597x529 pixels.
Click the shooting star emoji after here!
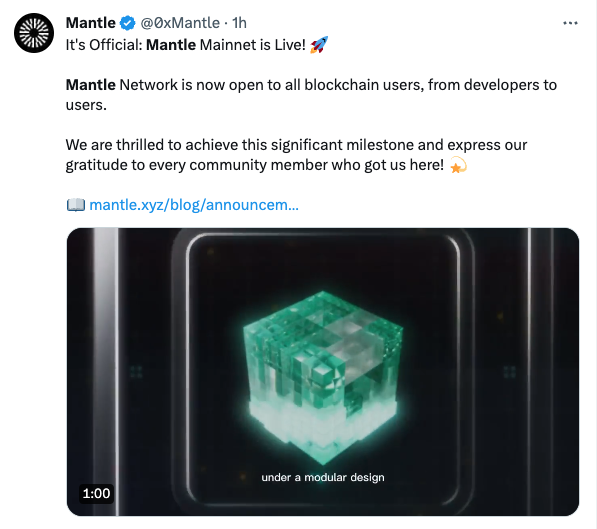pyautogui.click(x=458, y=165)
